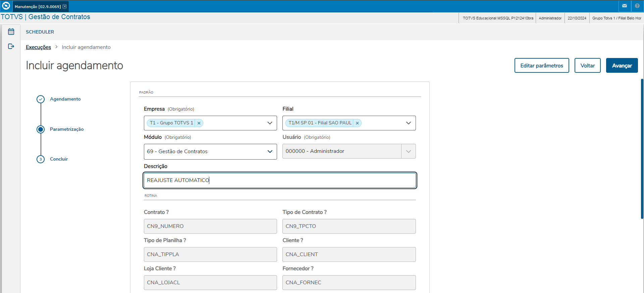Expand the Filial dropdown

pyautogui.click(x=408, y=123)
